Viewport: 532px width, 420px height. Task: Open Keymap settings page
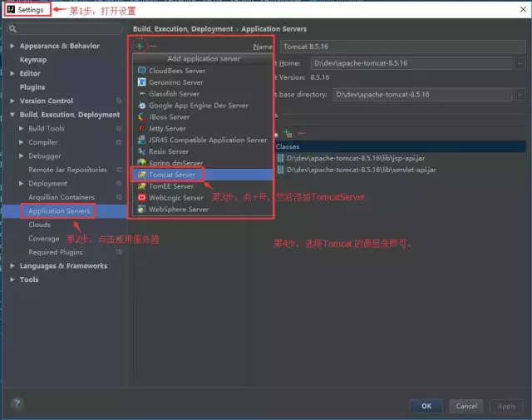click(33, 60)
